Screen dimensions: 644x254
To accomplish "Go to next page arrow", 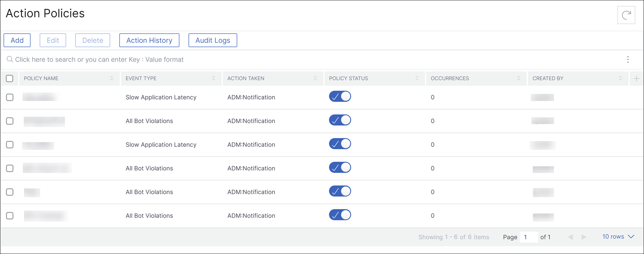I will (584, 237).
